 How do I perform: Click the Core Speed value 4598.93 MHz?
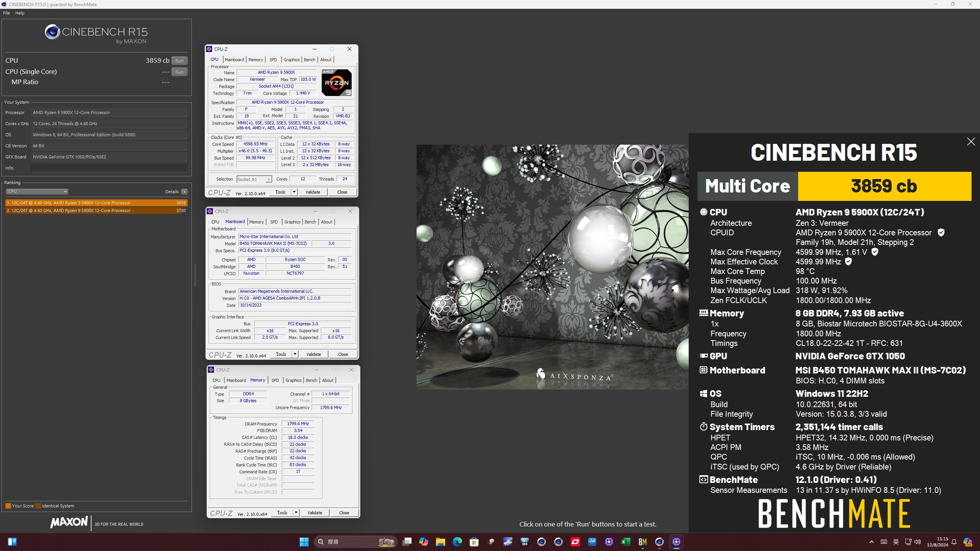(x=255, y=144)
